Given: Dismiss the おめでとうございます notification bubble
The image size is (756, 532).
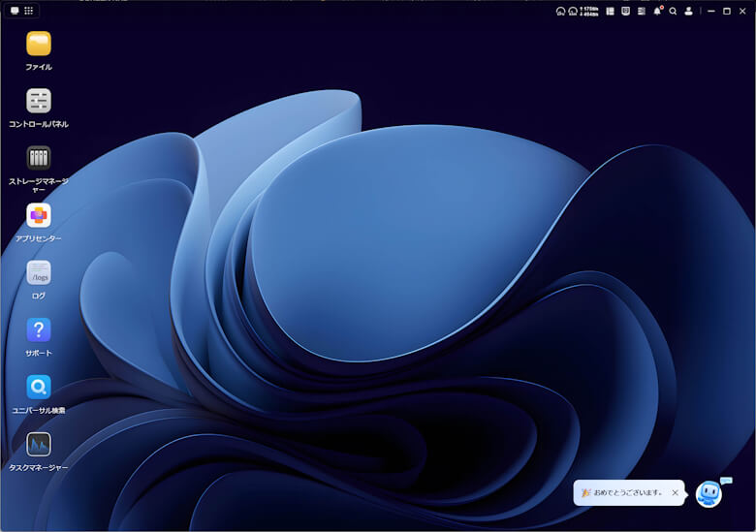Looking at the screenshot, I should [676, 492].
